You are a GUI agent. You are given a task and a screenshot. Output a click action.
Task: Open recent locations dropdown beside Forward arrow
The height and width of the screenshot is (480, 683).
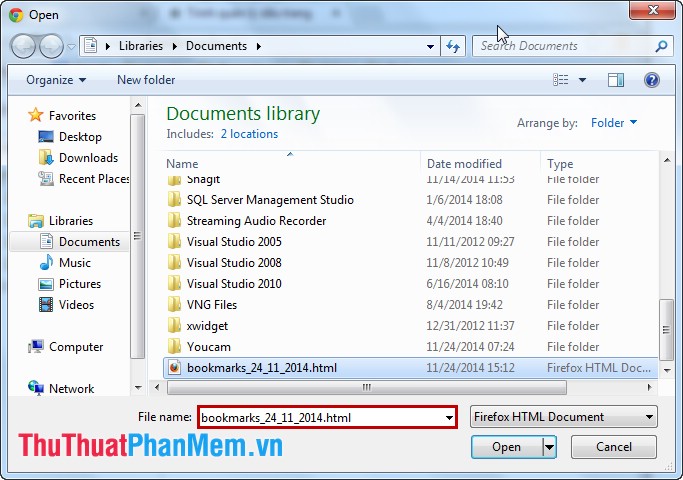(71, 46)
